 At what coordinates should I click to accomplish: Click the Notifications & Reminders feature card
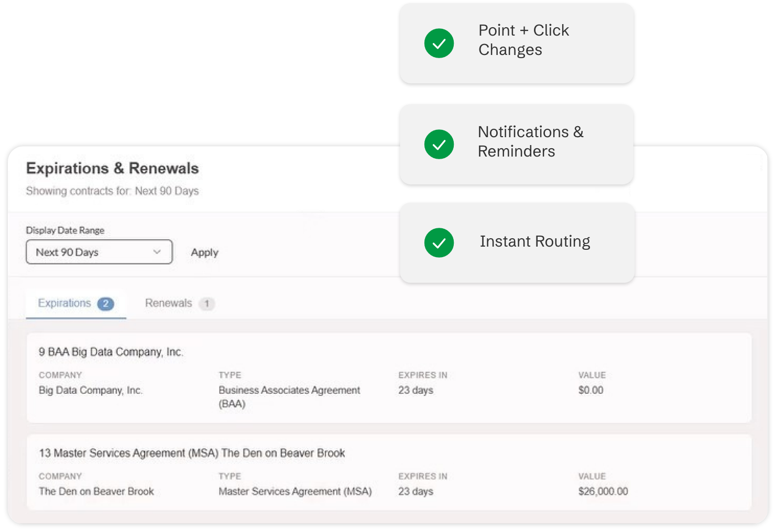pos(517,144)
